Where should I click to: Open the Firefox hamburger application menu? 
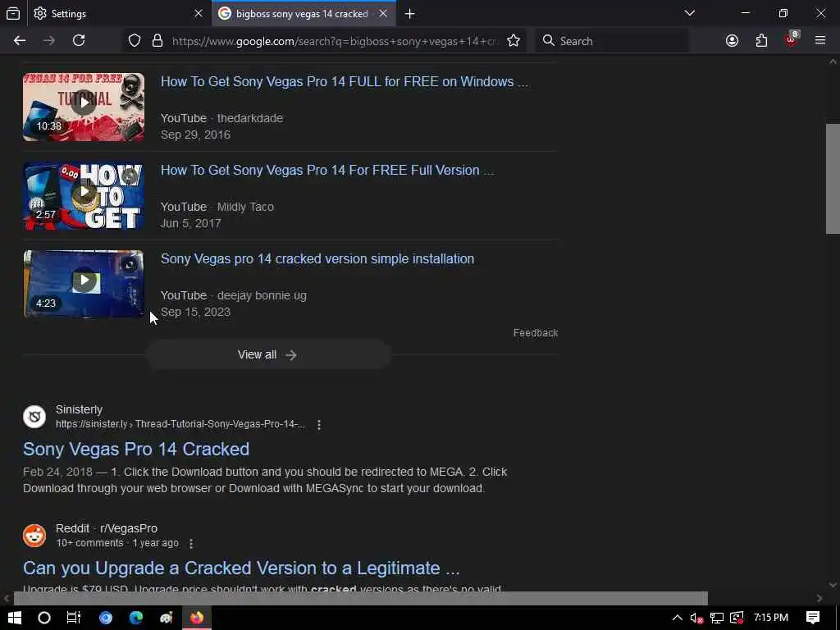point(820,41)
